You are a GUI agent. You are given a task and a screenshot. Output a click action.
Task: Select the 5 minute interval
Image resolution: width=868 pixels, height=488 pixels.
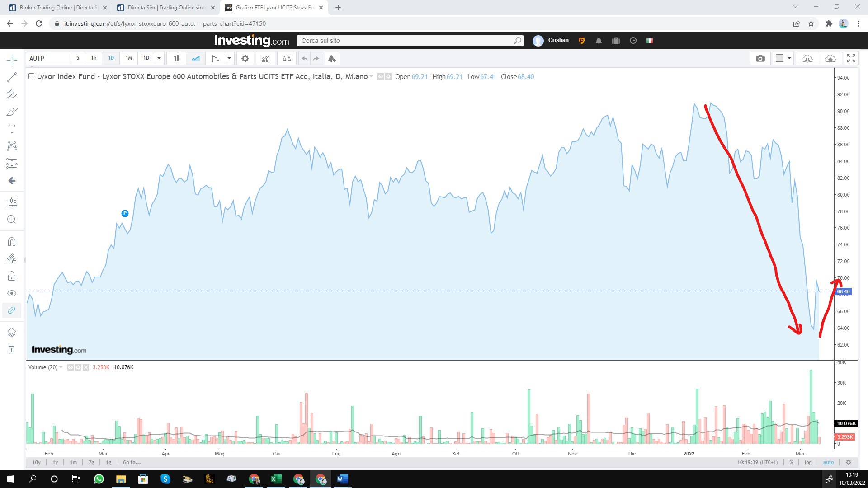[x=78, y=58]
